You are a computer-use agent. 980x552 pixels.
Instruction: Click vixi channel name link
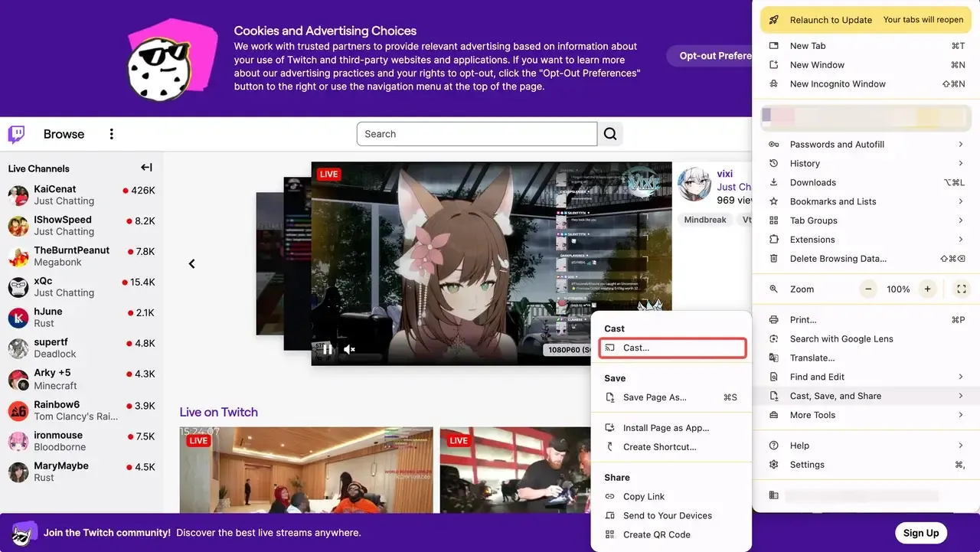[x=725, y=174]
